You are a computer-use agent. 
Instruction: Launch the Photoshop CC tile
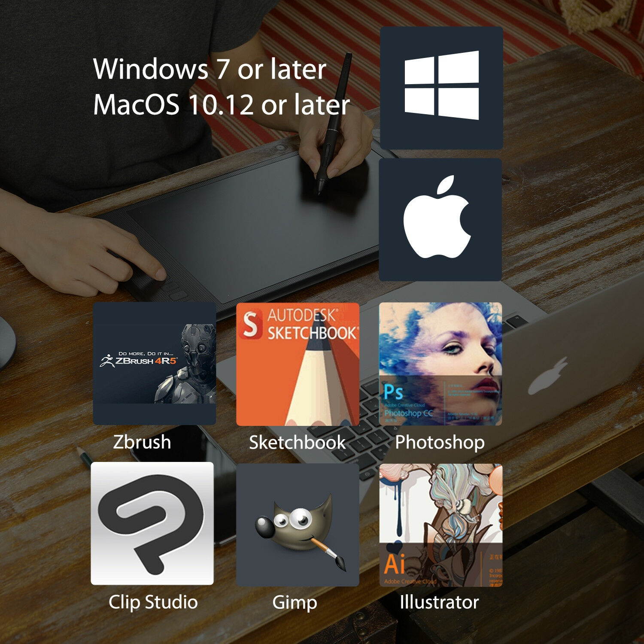tap(440, 364)
